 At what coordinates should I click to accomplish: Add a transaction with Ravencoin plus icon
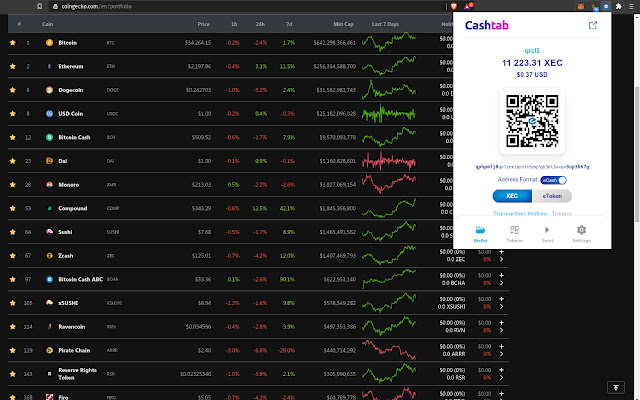point(501,323)
